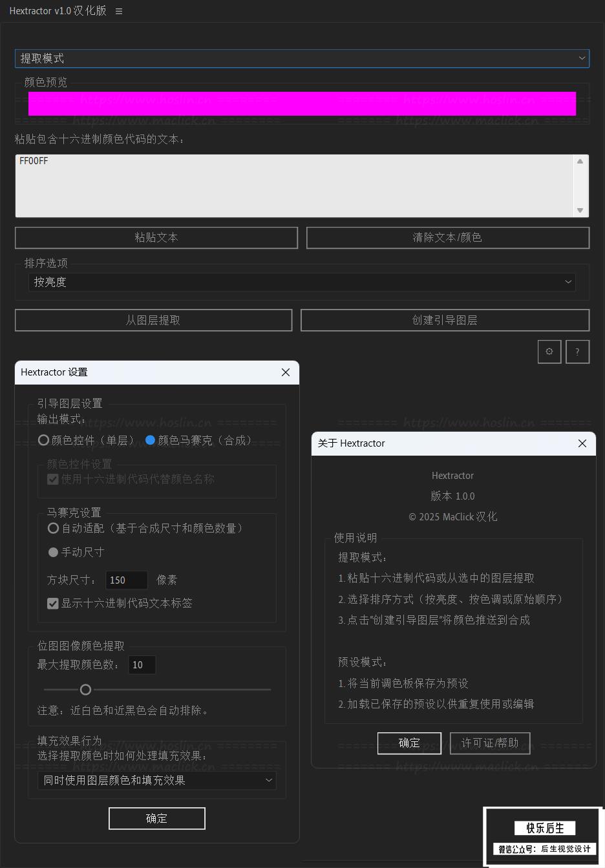Viewport: 605px width, 868px height.
Task: Choose 手动尺寸 mosaic sizing option
Action: 76,552
